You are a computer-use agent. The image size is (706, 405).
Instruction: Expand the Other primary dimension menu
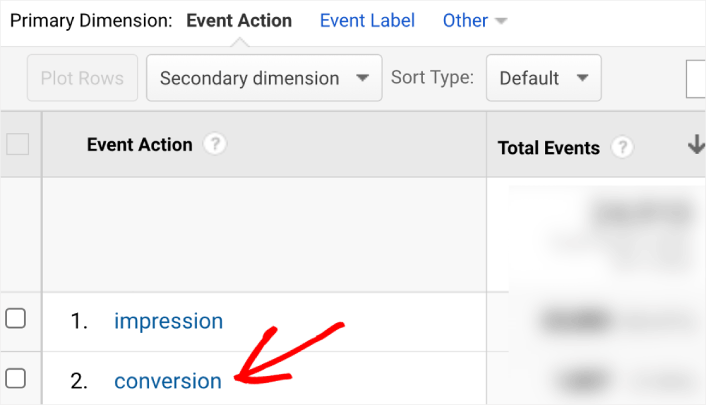[475, 21]
